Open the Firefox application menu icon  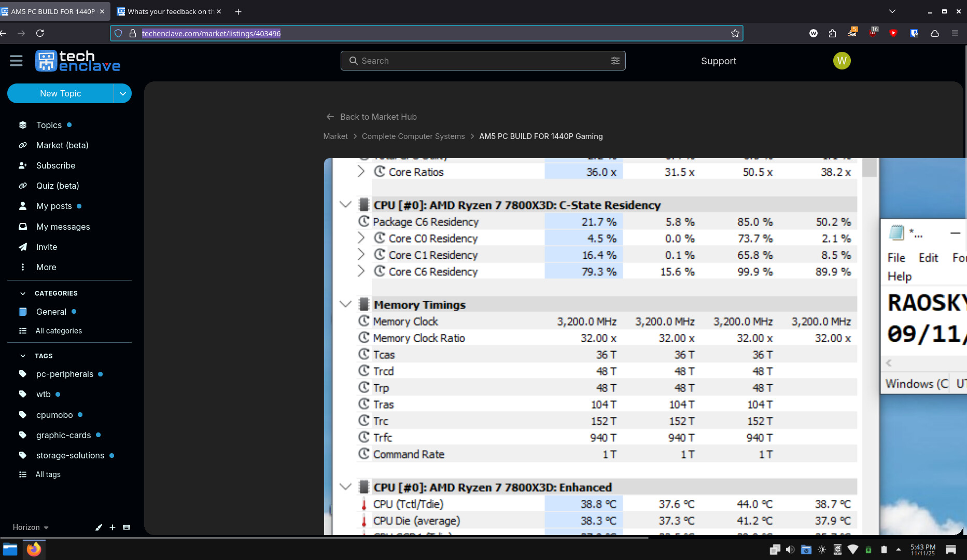pyautogui.click(x=955, y=33)
